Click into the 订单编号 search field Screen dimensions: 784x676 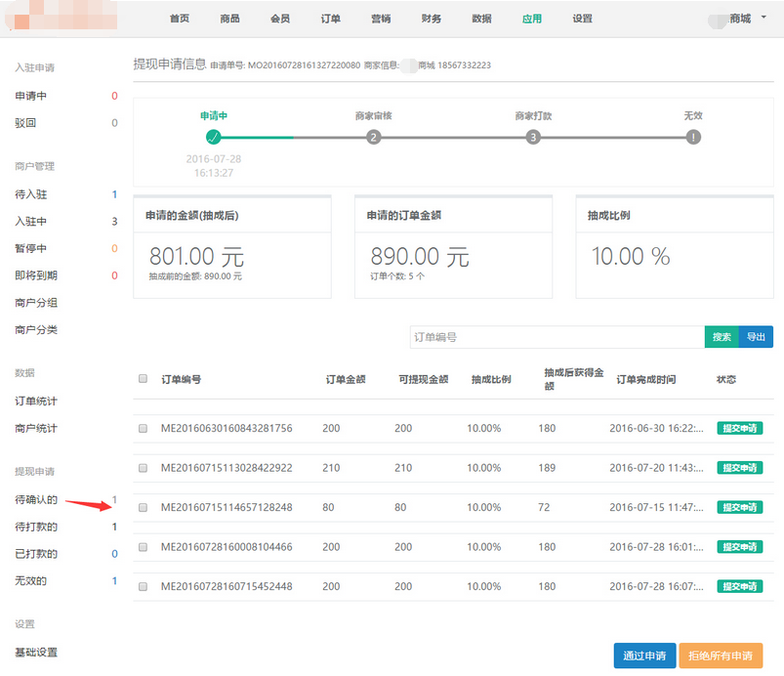557,337
